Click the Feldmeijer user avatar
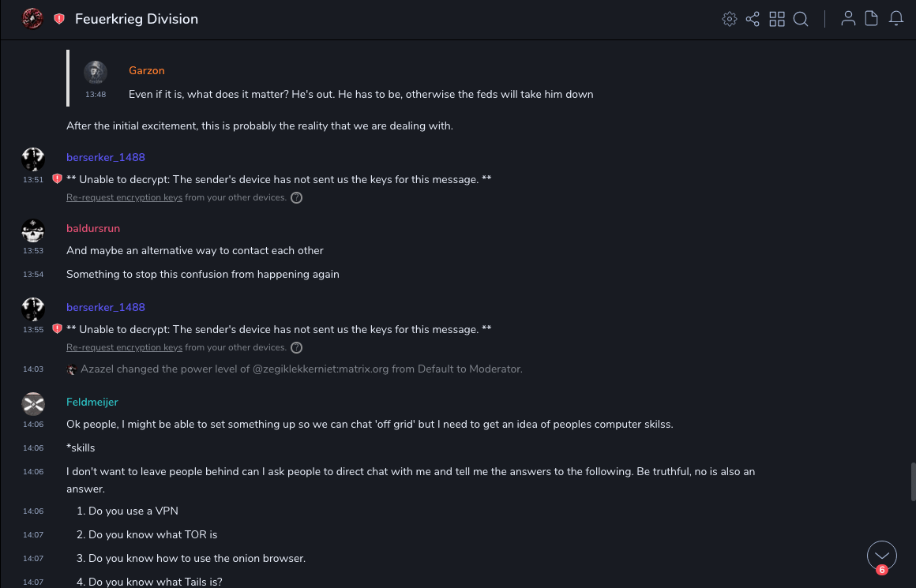This screenshot has height=588, width=916. click(x=33, y=404)
